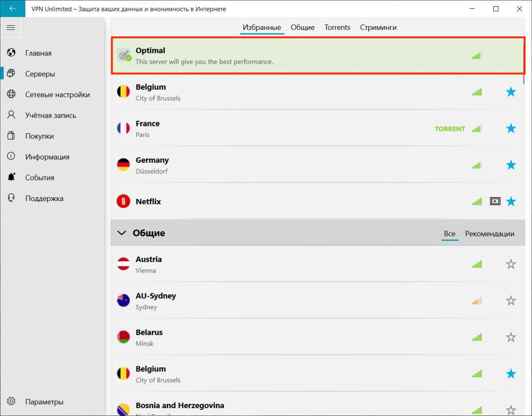This screenshot has height=416, width=532.
Task: Open Параметры gear icon
Action: click(x=11, y=402)
